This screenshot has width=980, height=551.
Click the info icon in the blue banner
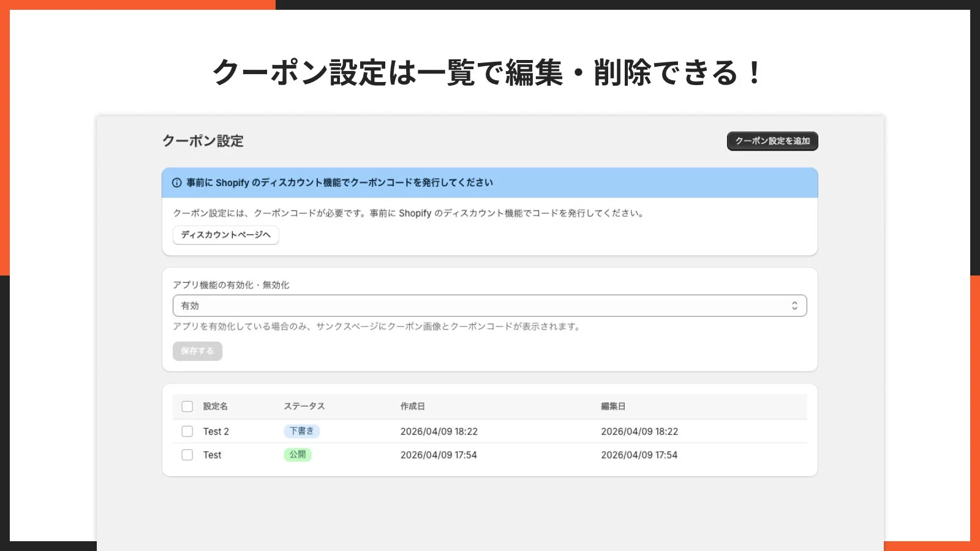(177, 182)
